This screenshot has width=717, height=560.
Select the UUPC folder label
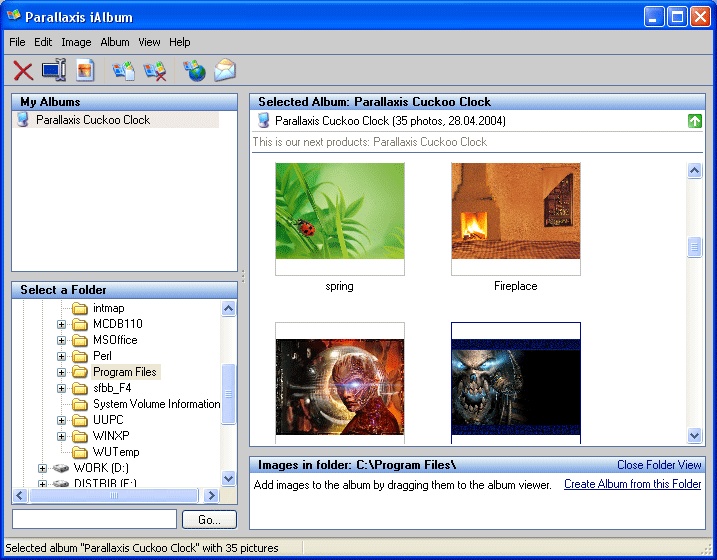(x=108, y=421)
